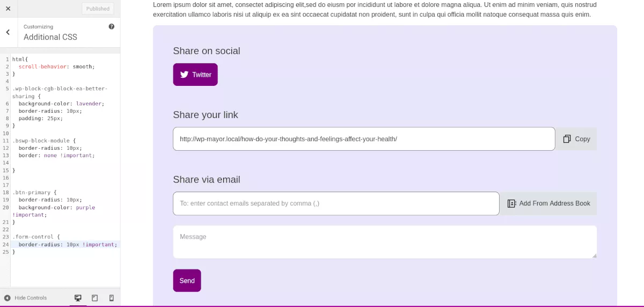Click the Share on social heading
The image size is (644, 307).
coord(207,51)
